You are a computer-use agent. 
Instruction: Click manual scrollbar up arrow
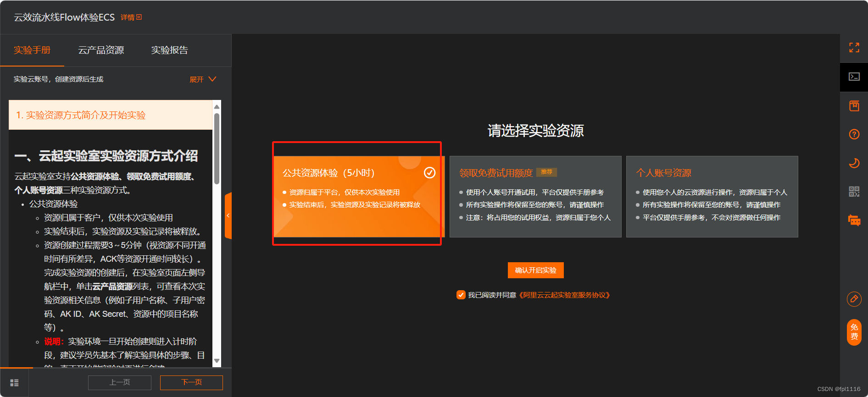coord(217,106)
